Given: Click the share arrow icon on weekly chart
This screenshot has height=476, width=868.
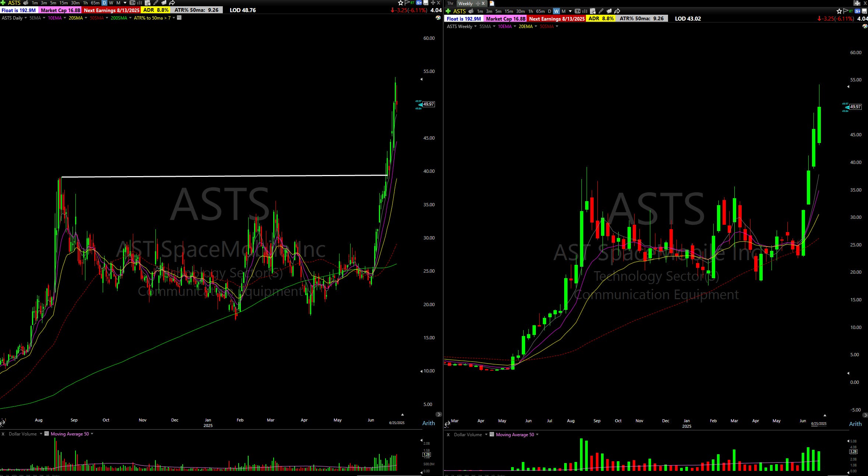Looking at the screenshot, I should tap(617, 11).
